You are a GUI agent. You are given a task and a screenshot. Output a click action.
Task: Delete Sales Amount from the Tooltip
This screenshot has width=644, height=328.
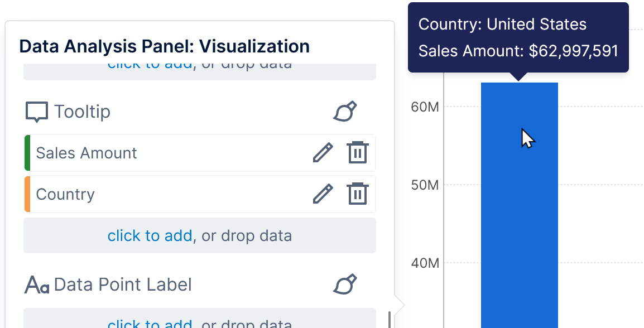click(358, 152)
